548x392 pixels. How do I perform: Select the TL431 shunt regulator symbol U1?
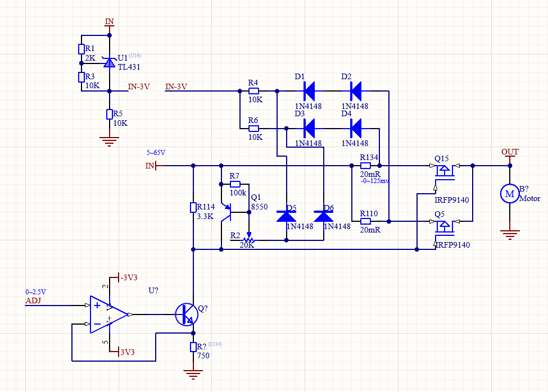pos(110,62)
